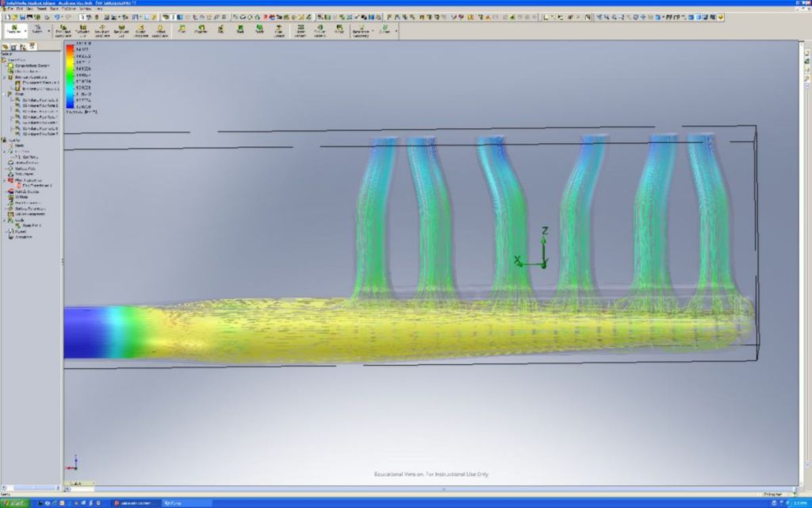Click the Undo icon in standard toolbar

point(58,17)
